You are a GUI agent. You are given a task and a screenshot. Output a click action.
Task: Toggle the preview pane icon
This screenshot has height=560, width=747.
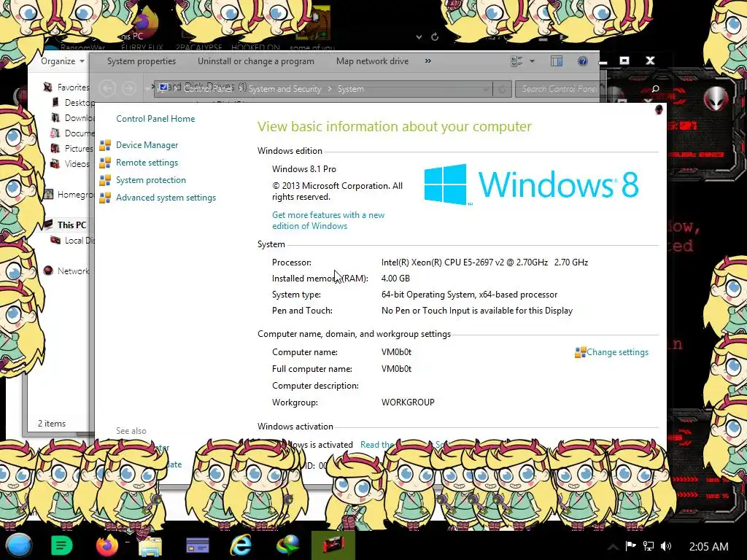coord(557,61)
